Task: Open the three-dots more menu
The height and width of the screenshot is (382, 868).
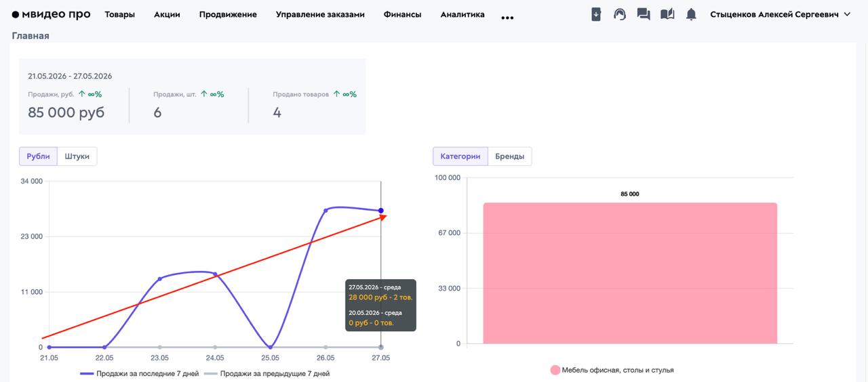Action: pos(507,18)
